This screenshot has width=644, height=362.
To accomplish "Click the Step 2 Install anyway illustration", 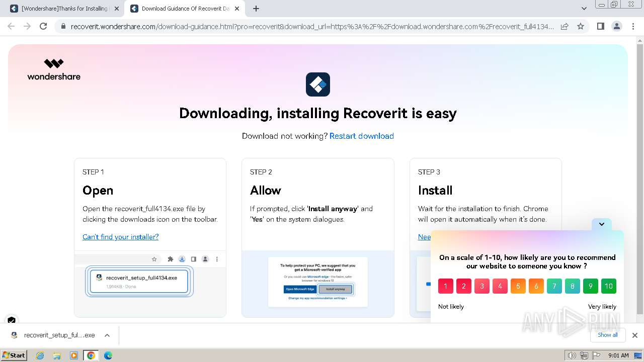I will (x=318, y=284).
